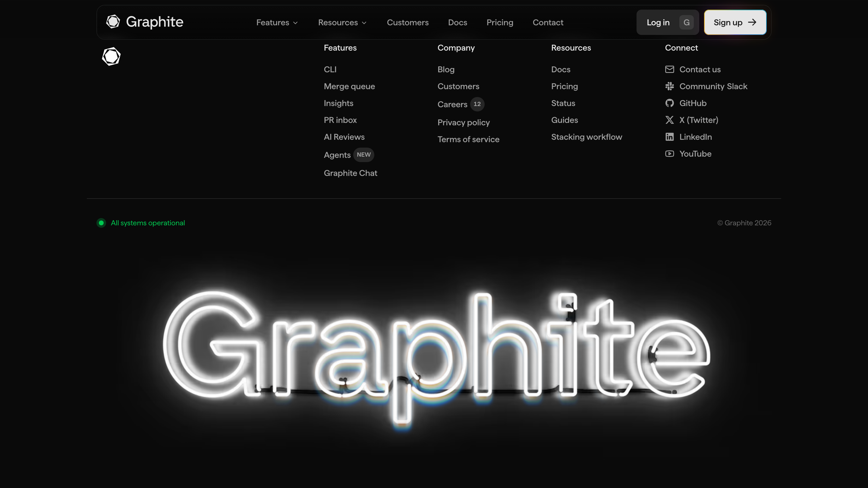The height and width of the screenshot is (488, 868).
Task: Click the X (Twitter) text link
Action: point(699,120)
